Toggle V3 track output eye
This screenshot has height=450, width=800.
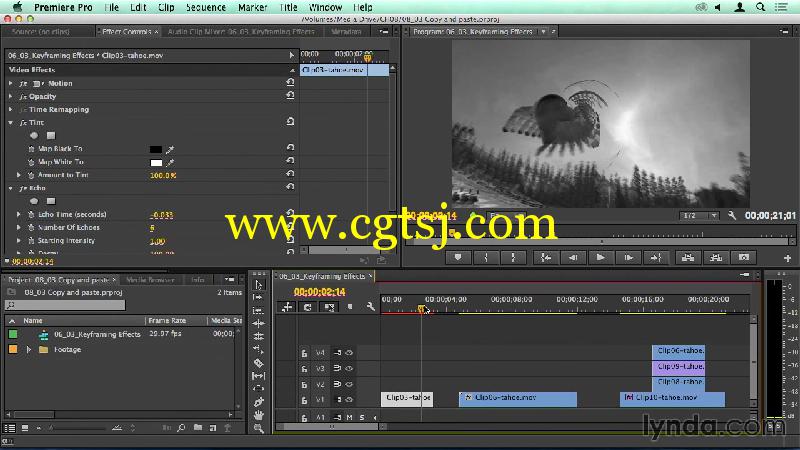pyautogui.click(x=349, y=368)
